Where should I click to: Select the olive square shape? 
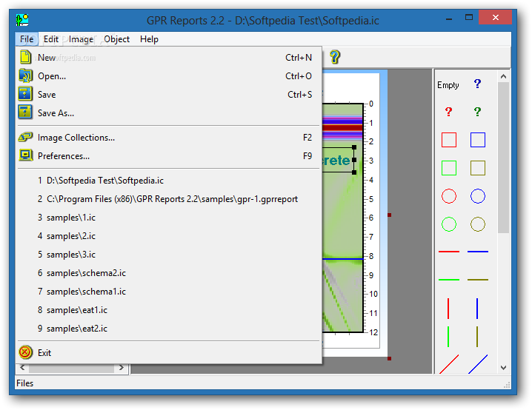pos(477,168)
